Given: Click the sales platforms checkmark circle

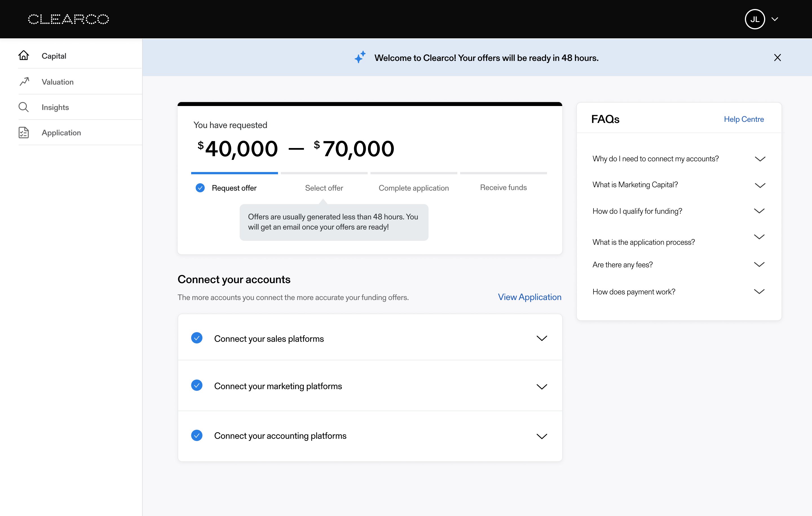Looking at the screenshot, I should tap(197, 338).
